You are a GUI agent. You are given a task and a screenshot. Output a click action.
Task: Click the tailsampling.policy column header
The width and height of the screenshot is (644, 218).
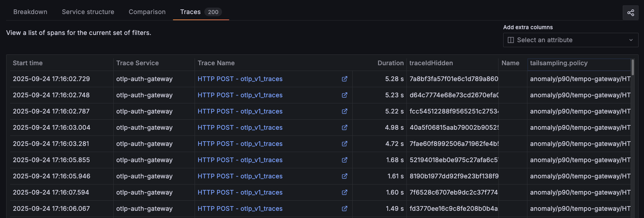pyautogui.click(x=558, y=63)
